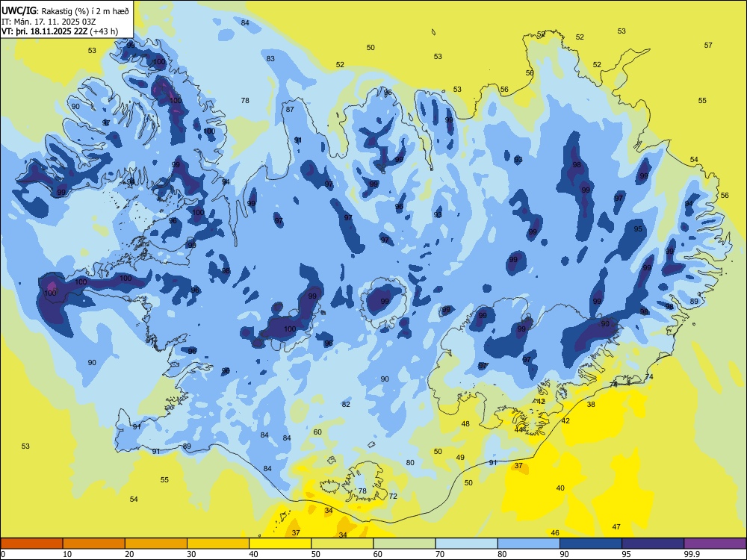
Task: Click the purple above-99.9 legend swatch
Action: tap(715, 544)
